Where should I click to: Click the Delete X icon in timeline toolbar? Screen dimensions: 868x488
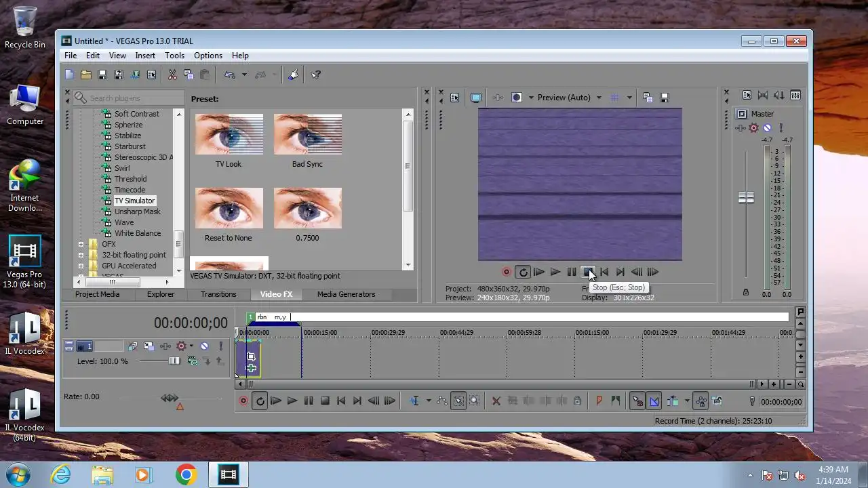pos(496,401)
